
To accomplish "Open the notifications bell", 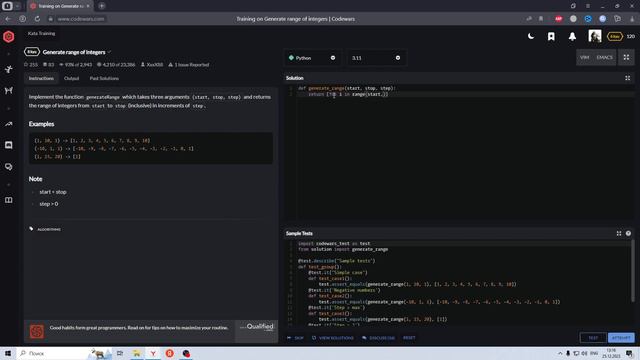I will [572, 36].
